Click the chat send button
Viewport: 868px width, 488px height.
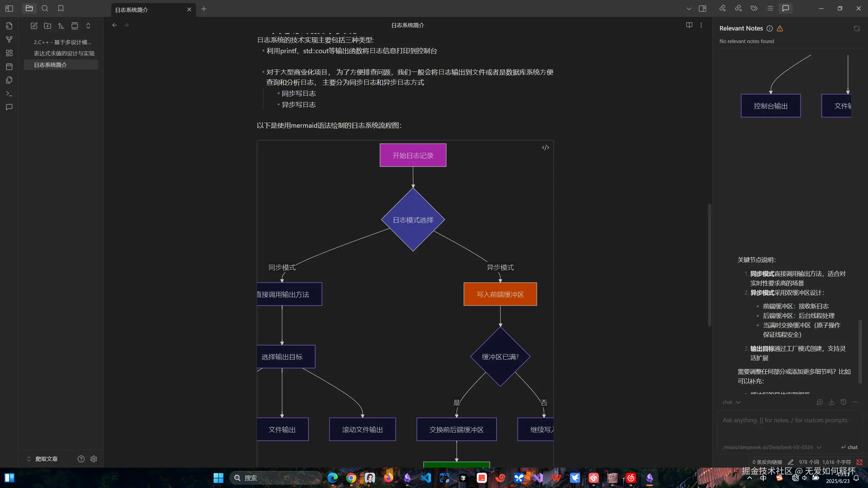(x=849, y=447)
